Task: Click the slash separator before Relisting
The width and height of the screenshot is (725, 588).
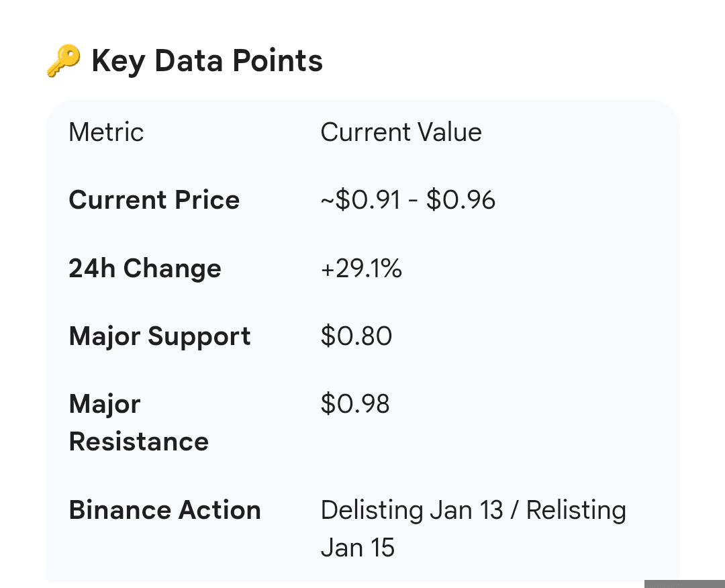Action: tap(514, 510)
